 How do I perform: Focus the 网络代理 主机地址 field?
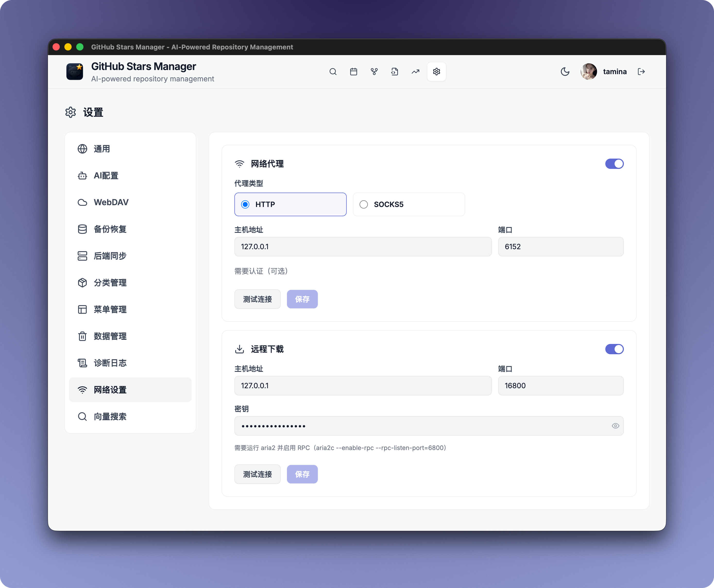(x=363, y=247)
